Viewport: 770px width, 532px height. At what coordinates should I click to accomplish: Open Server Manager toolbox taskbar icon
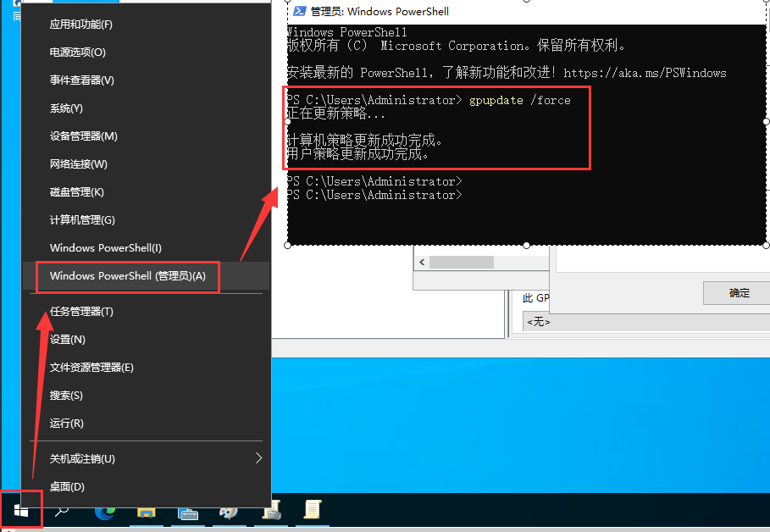point(188,511)
